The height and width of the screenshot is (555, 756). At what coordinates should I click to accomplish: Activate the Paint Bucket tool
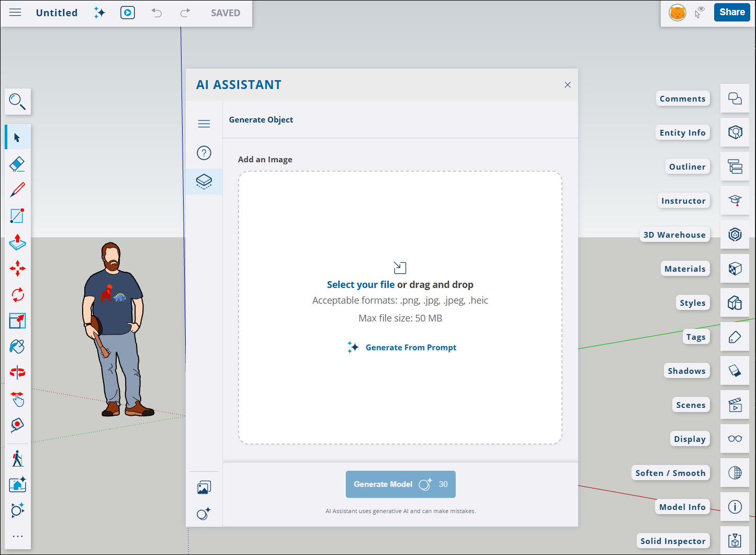[x=17, y=346]
